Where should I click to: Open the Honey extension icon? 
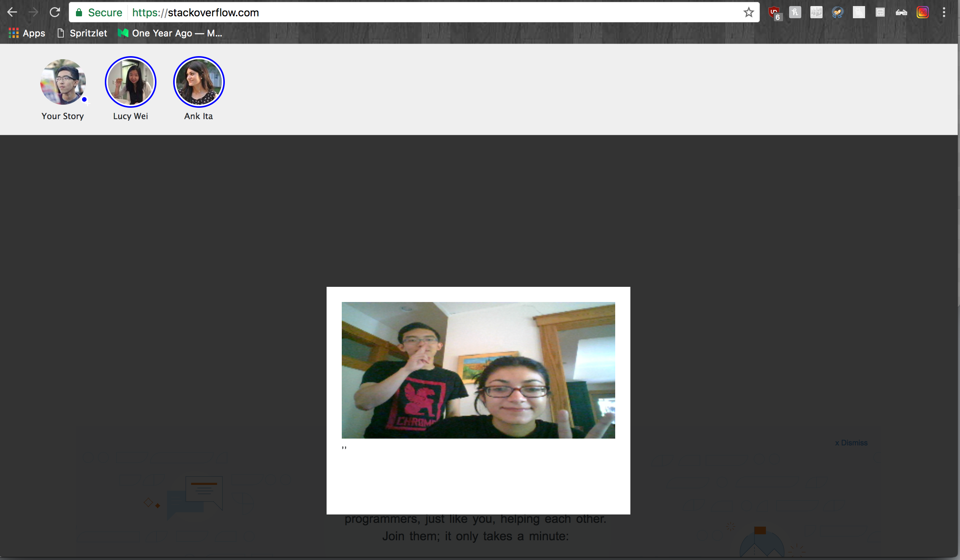795,13
